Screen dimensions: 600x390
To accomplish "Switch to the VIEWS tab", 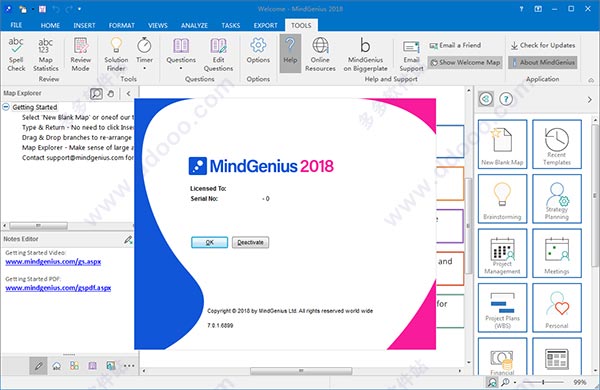I will click(158, 25).
